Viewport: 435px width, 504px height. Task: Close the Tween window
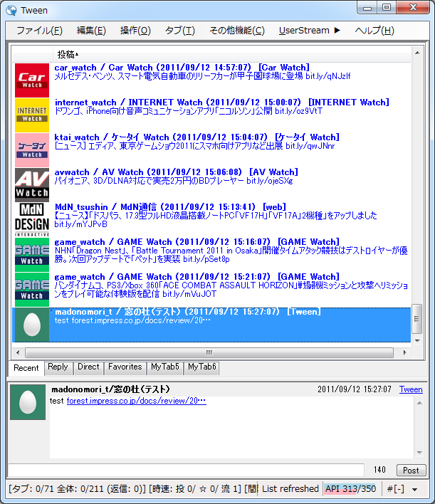pos(413,7)
